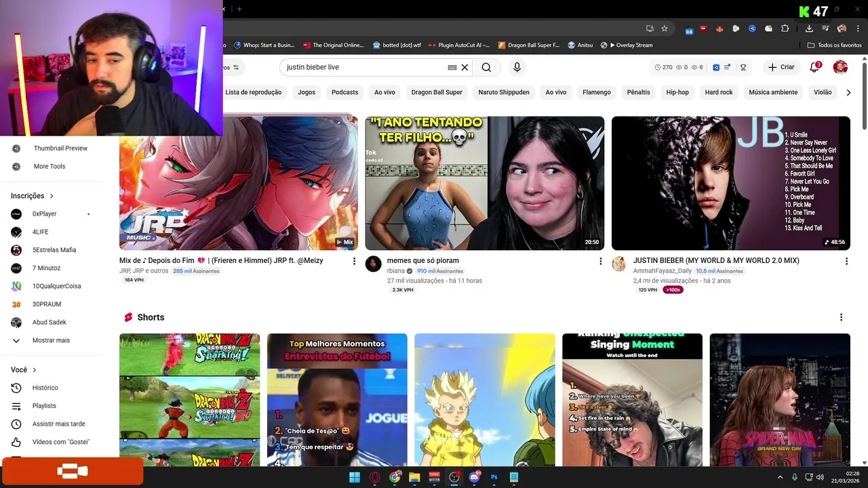
Task: Open the media control icon in Chrome toolbar
Action: point(825,28)
